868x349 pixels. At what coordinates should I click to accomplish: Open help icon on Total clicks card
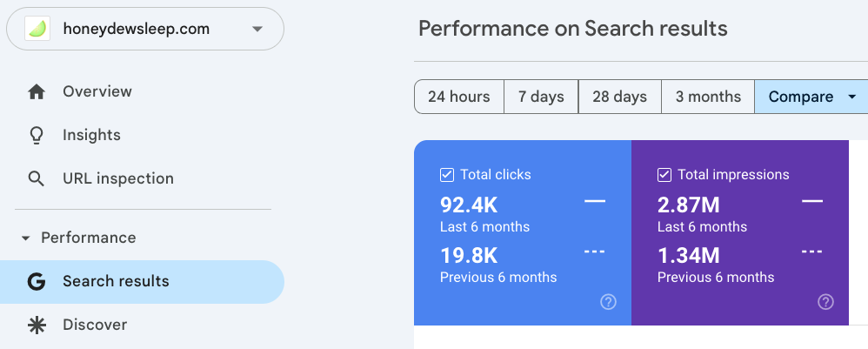(609, 302)
